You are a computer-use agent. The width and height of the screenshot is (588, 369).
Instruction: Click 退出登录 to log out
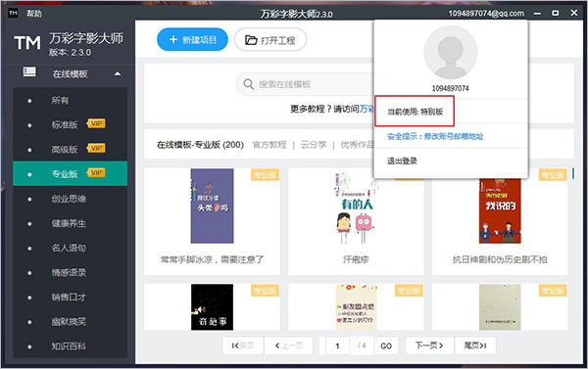click(402, 161)
